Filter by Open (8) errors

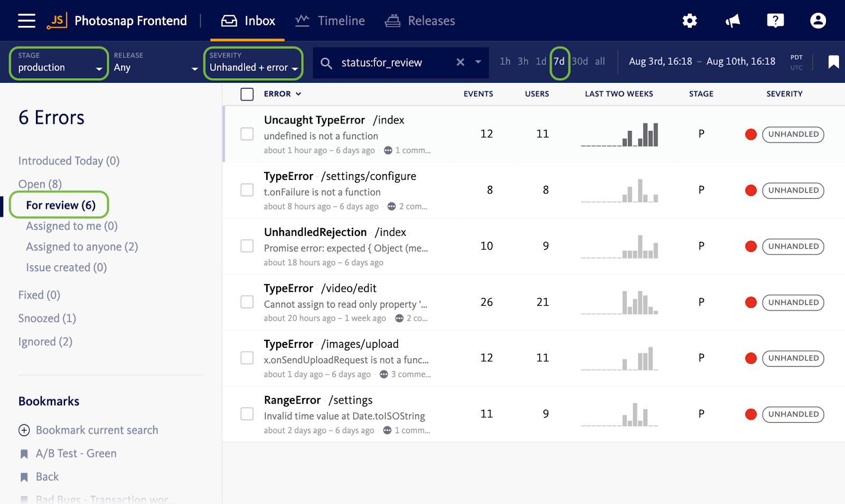[40, 184]
